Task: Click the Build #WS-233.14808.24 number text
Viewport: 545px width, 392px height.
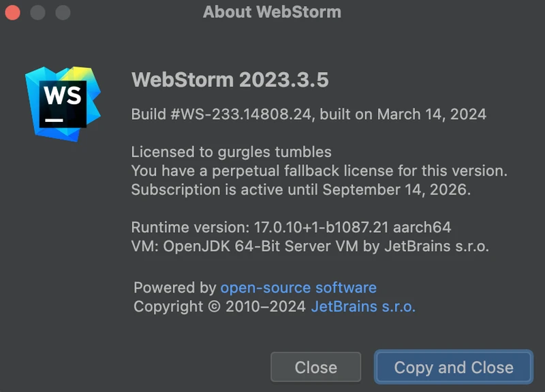Action: (223, 114)
